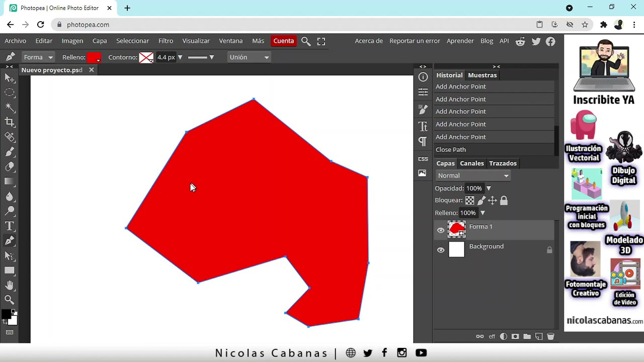Select the Spot Healing Brush tool

coord(10,137)
